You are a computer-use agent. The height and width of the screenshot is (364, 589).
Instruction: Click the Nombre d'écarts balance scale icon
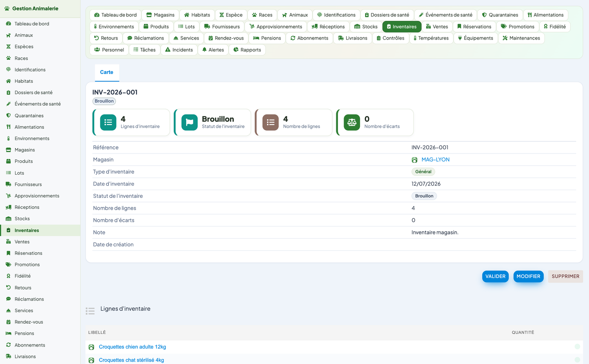pyautogui.click(x=352, y=122)
